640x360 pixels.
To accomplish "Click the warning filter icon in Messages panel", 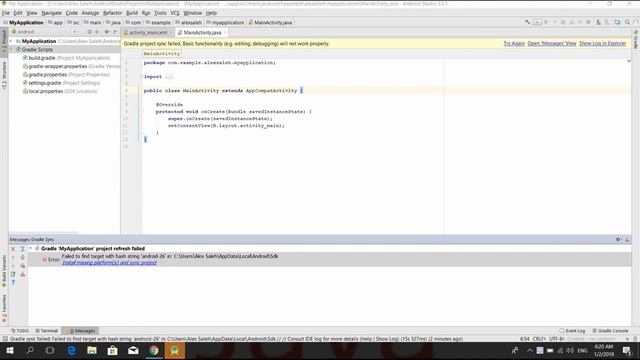I will tap(23, 274).
